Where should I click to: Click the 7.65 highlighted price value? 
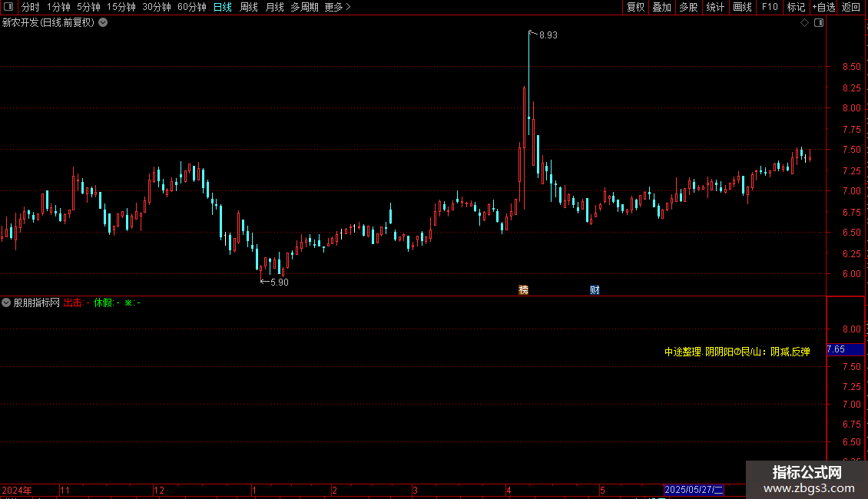tap(836, 349)
